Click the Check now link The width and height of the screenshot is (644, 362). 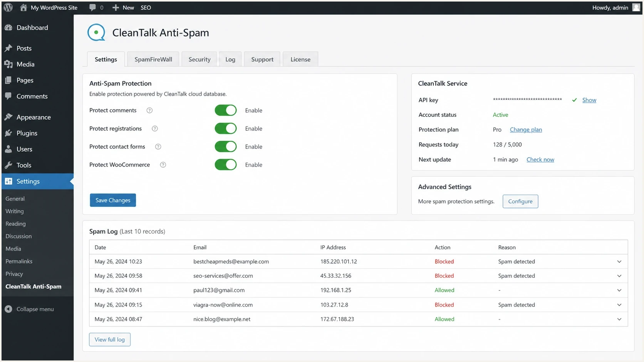point(540,160)
